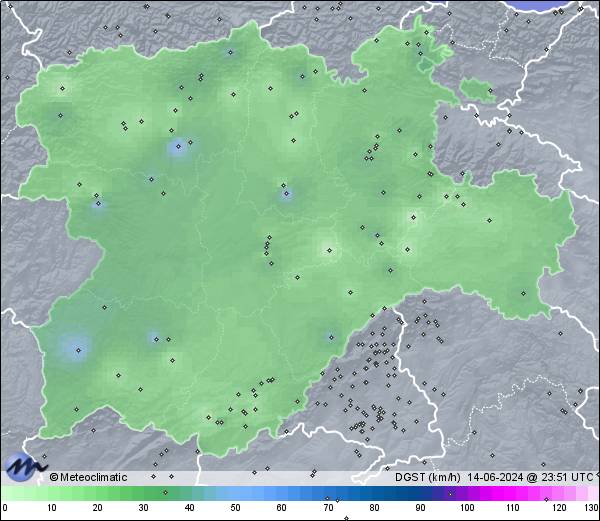Click scale label 30
The image size is (600, 521).
click(143, 508)
